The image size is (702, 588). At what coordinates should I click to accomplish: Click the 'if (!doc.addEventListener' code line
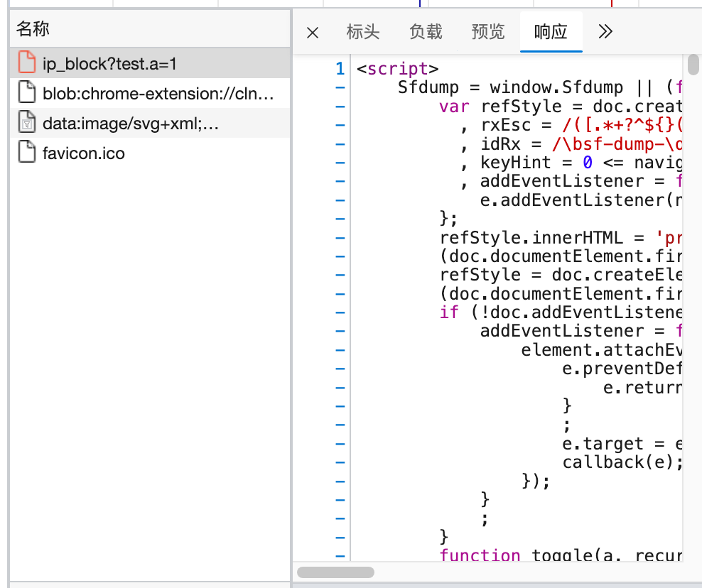tap(561, 312)
